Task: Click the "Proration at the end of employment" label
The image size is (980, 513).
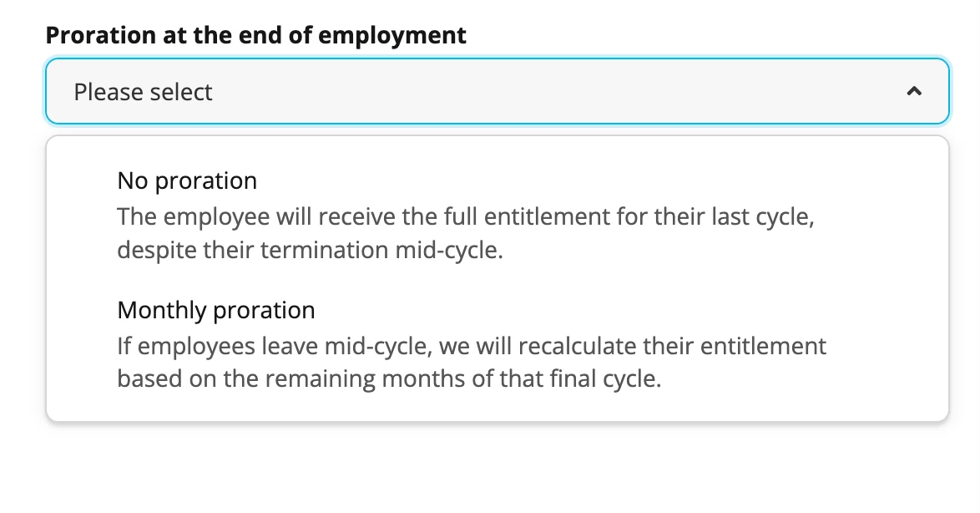Action: tap(255, 35)
